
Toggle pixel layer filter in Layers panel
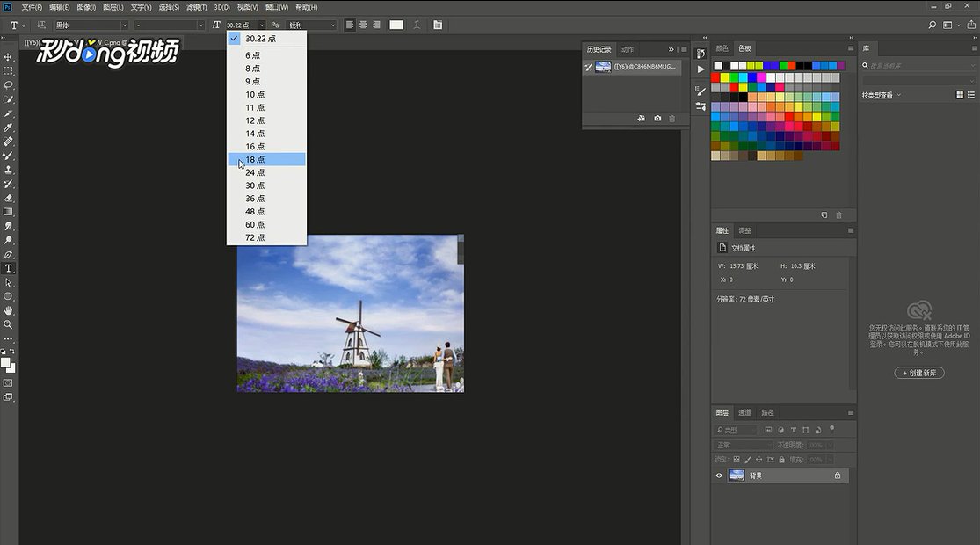[x=768, y=430]
